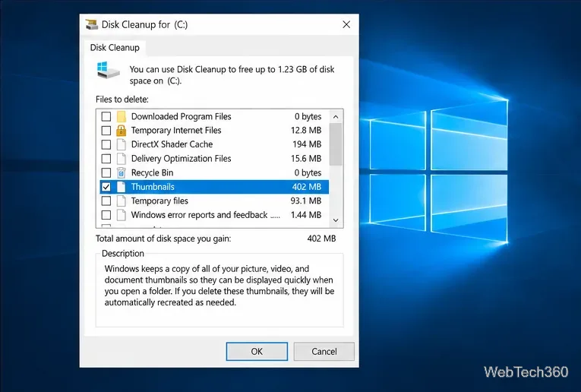The image size is (581, 392).
Task: Close the Disk Cleanup dialog
Action: pos(346,24)
